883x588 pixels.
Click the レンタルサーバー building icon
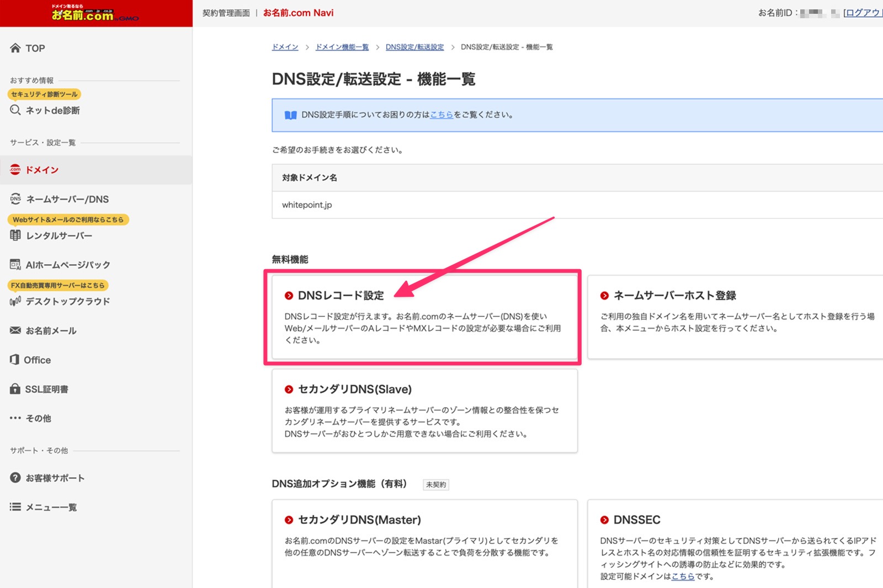(x=15, y=236)
